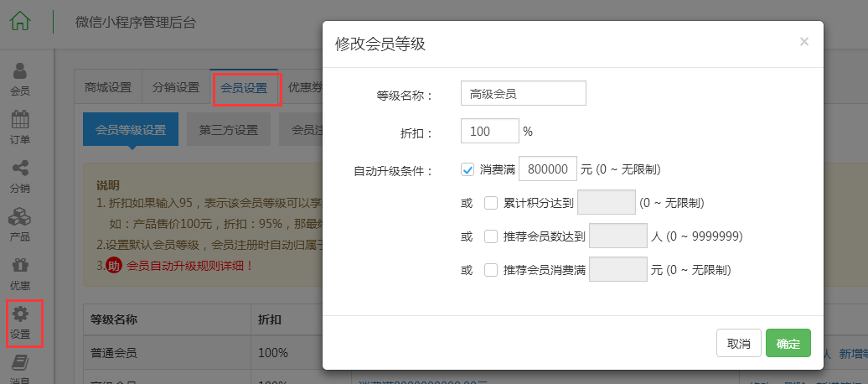Click the green 确定 button
The height and width of the screenshot is (384, 868).
(788, 343)
